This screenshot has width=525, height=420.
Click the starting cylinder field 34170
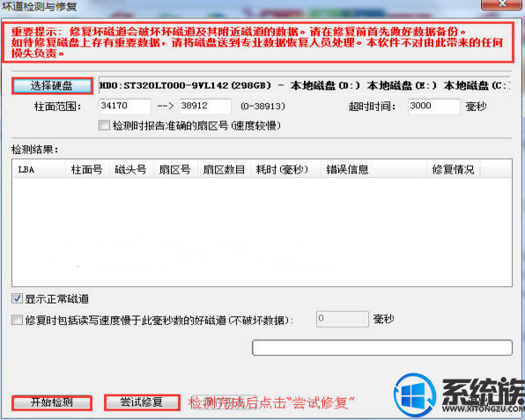[125, 106]
